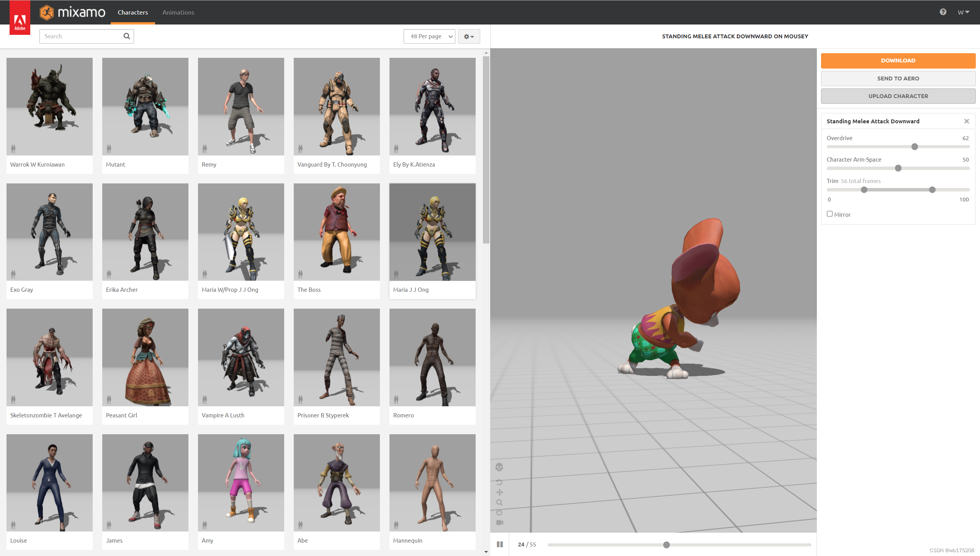Viewport: 980px width, 556px height.
Task: Open the 48 Per page dropdown
Action: 429,36
